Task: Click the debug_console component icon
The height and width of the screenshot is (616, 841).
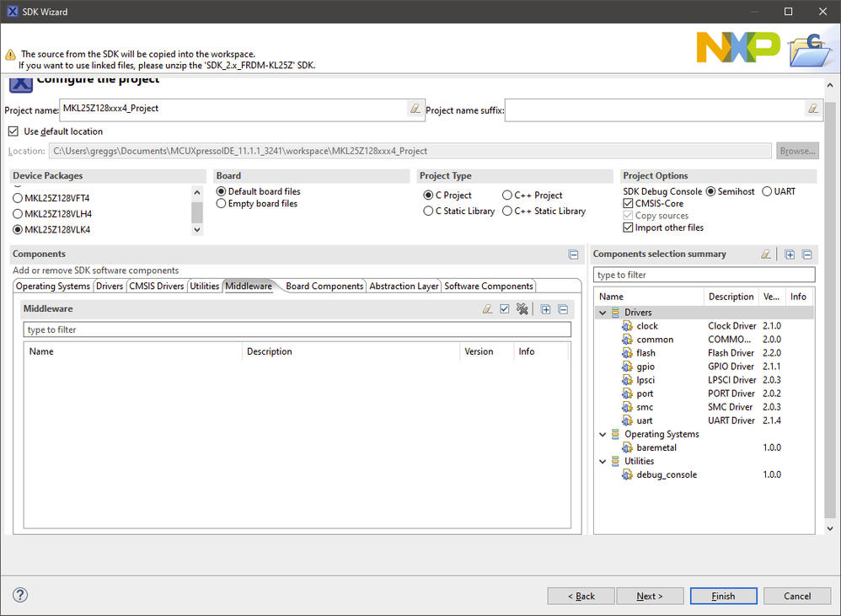Action: click(x=627, y=474)
